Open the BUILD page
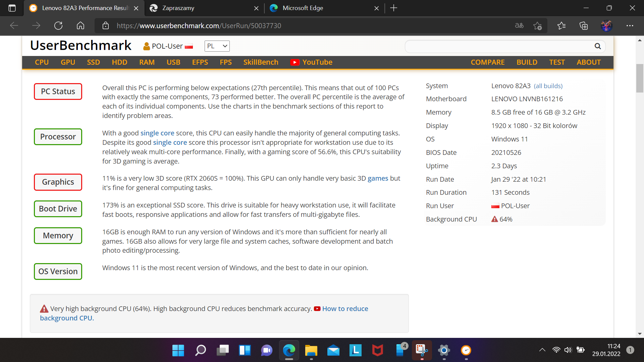The width and height of the screenshot is (644, 362). [x=527, y=62]
